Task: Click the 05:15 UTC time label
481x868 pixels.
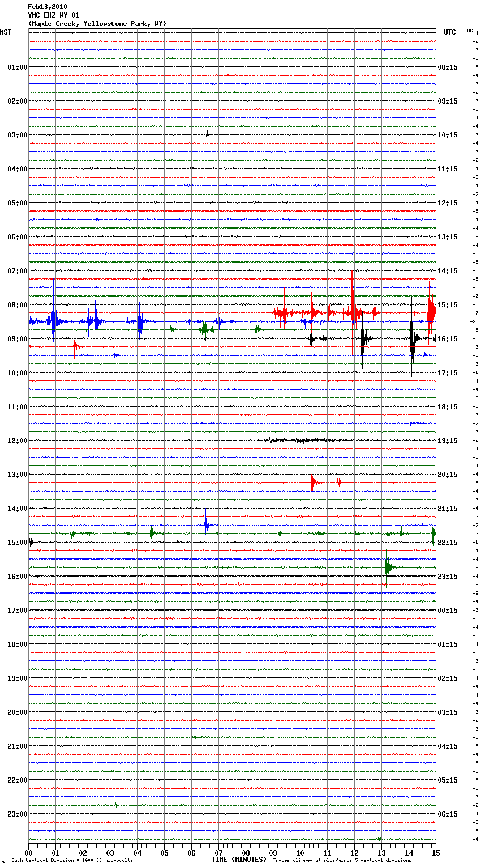Action: pyautogui.click(x=448, y=780)
